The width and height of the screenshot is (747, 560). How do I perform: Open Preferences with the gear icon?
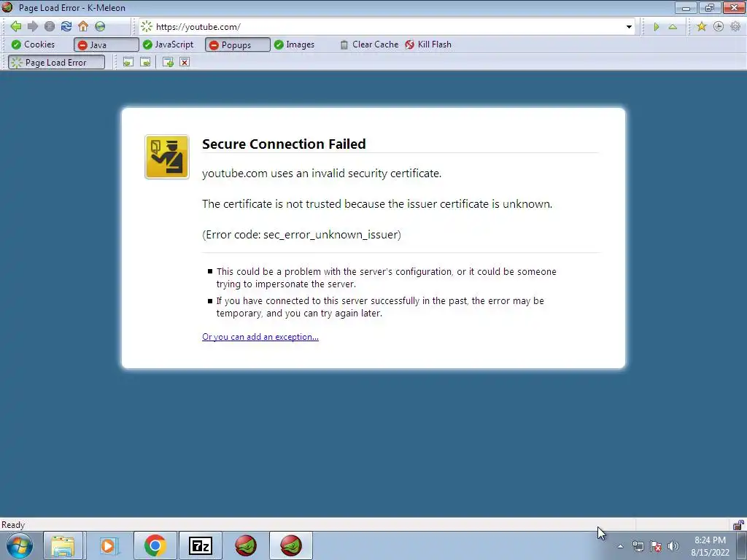click(735, 27)
